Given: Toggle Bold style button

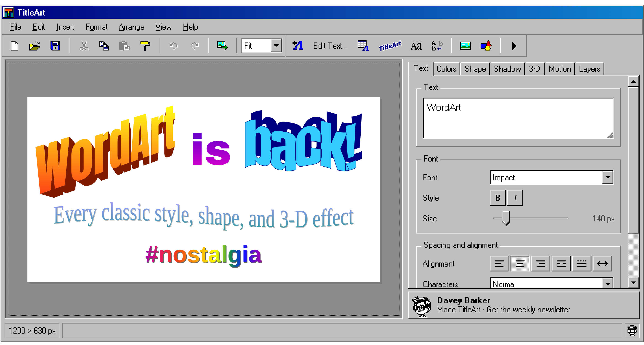Looking at the screenshot, I should pos(498,198).
